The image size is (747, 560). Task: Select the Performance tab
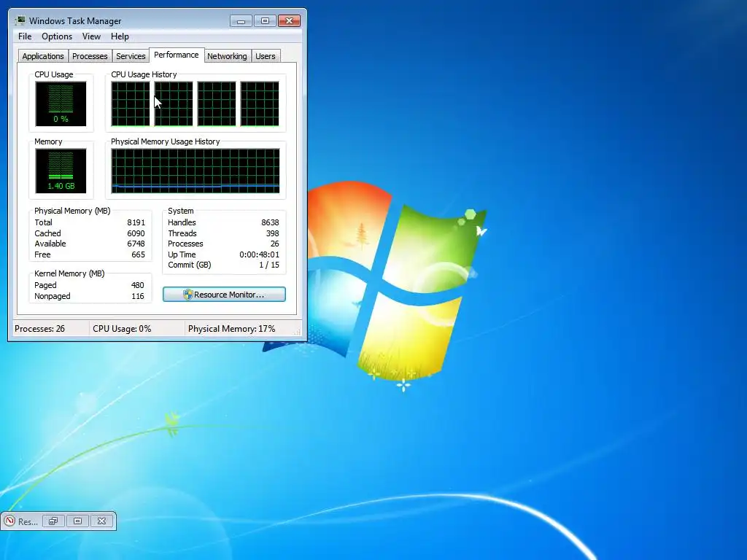[x=177, y=55]
